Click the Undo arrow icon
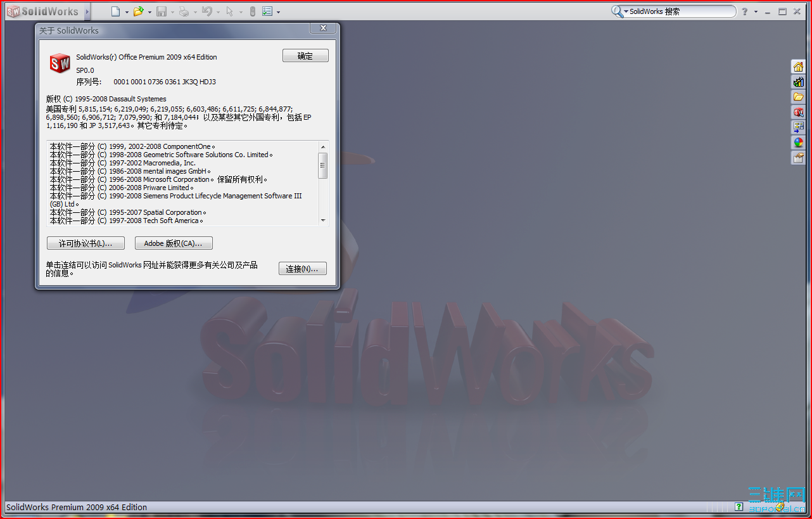 [206, 11]
